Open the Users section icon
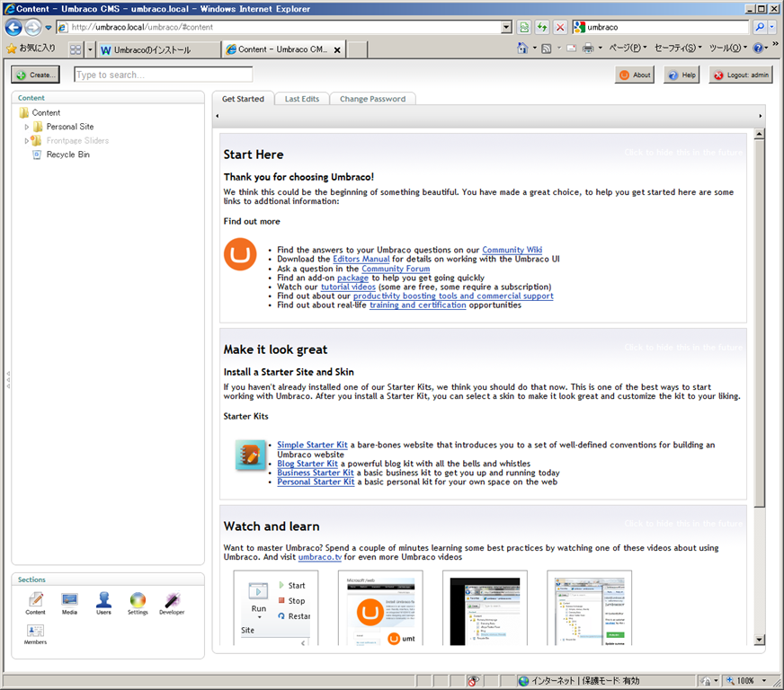 tap(103, 603)
